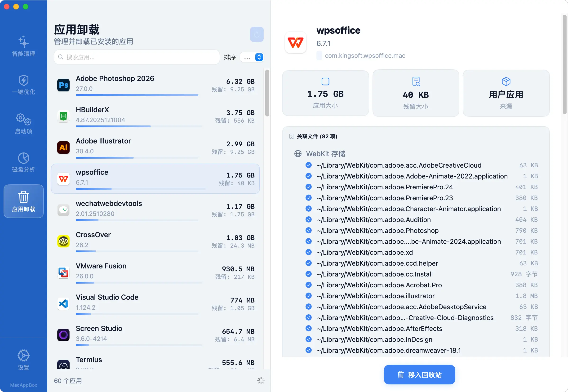Click the 60 个应用 count label
This screenshot has width=568, height=392.
(68, 381)
